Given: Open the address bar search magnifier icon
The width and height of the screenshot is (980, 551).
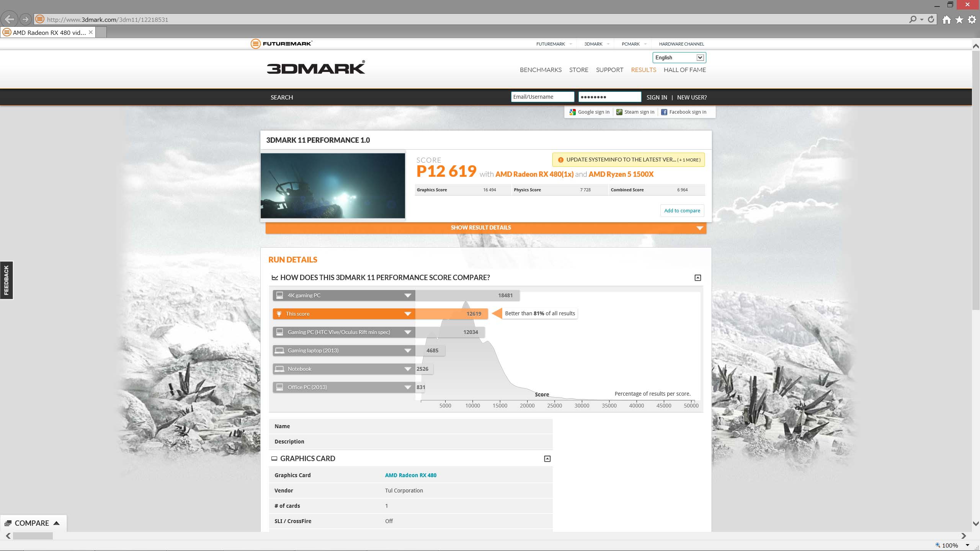Looking at the screenshot, I should pyautogui.click(x=913, y=19).
